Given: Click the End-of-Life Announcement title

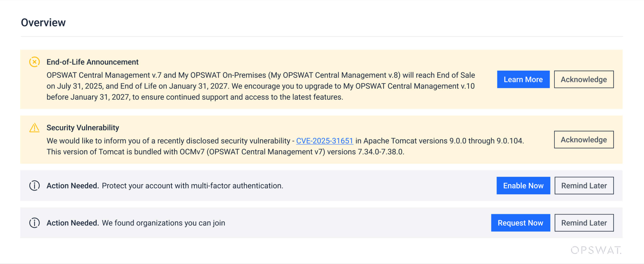Looking at the screenshot, I should (92, 62).
